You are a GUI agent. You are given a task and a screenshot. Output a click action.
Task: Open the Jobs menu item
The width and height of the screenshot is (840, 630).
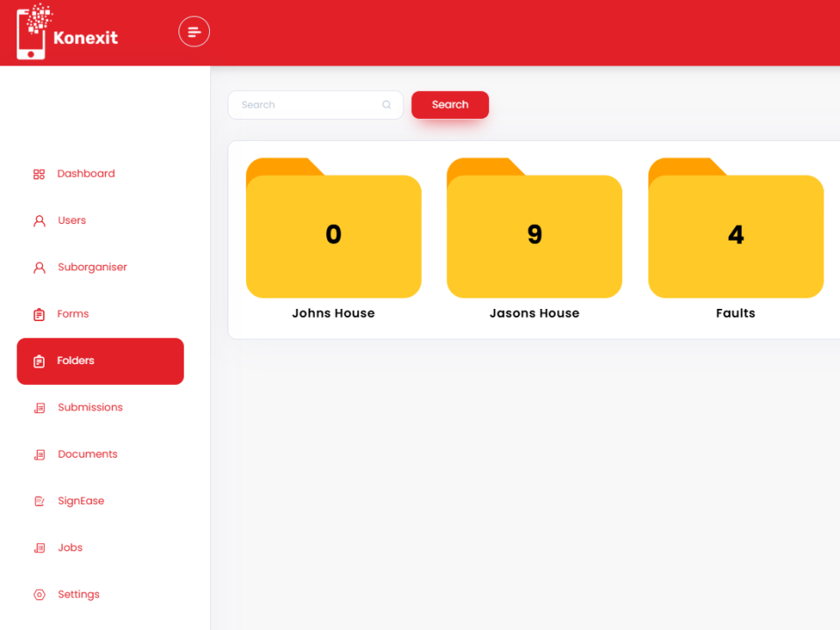coord(70,548)
